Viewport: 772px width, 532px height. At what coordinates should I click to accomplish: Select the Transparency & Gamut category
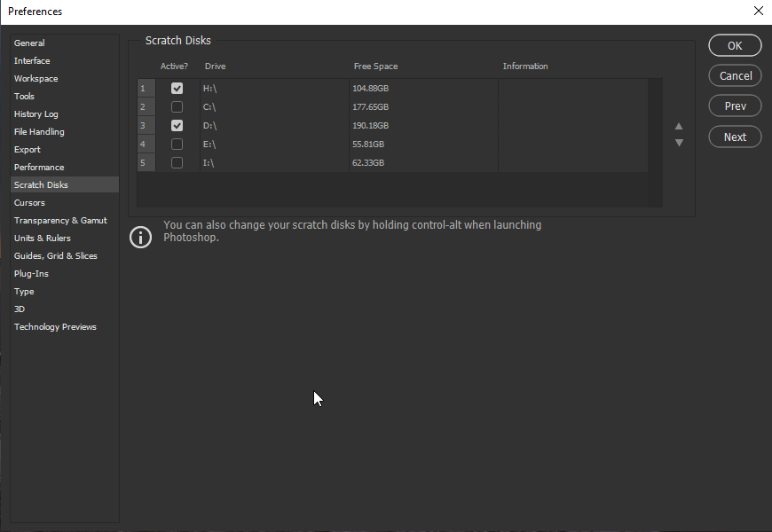(x=60, y=220)
